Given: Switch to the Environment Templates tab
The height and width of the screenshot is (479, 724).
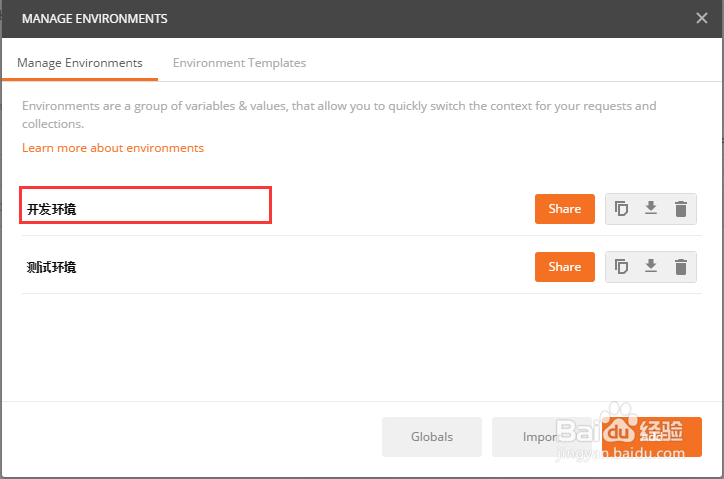Looking at the screenshot, I should pos(239,62).
